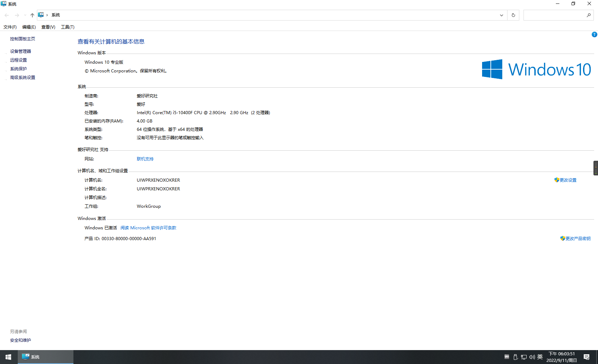Click the network tray icon

(524, 357)
